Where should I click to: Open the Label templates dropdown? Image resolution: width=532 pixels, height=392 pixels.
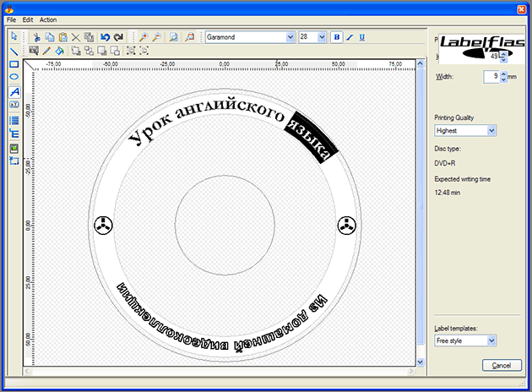(491, 340)
